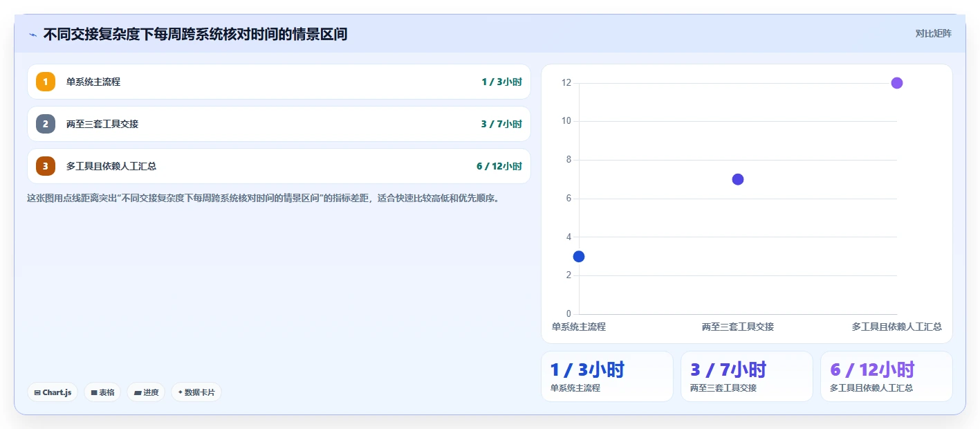Click the y-axis label 12
This screenshot has width=980, height=429.
(x=566, y=83)
